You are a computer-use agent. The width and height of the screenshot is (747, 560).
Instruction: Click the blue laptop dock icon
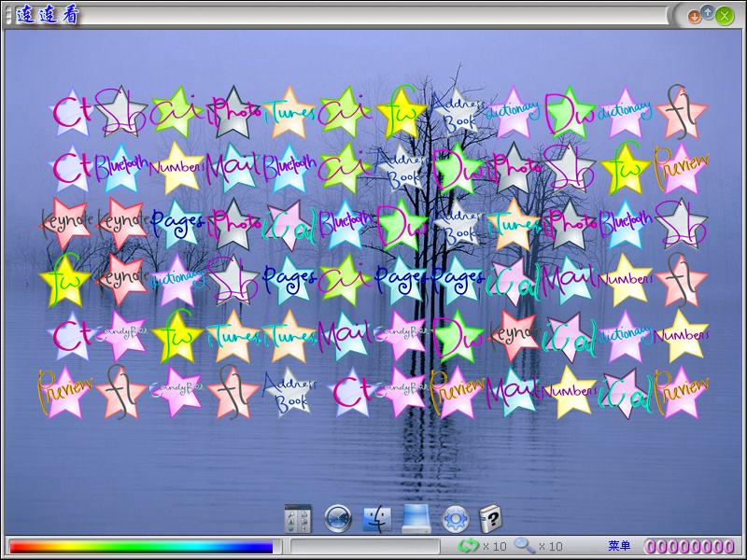416,519
